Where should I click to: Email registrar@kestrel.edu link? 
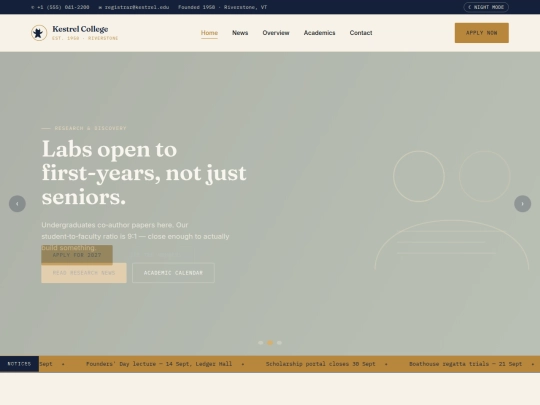134,7
